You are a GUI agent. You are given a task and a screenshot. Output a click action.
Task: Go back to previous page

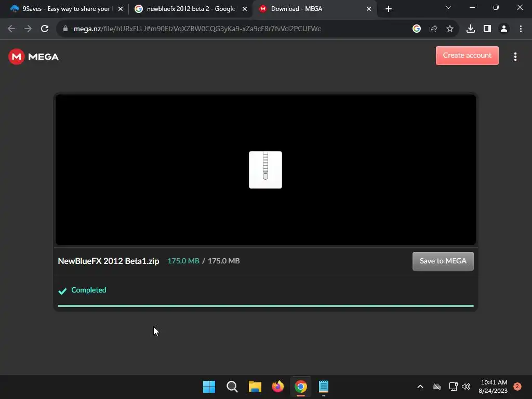click(x=11, y=29)
